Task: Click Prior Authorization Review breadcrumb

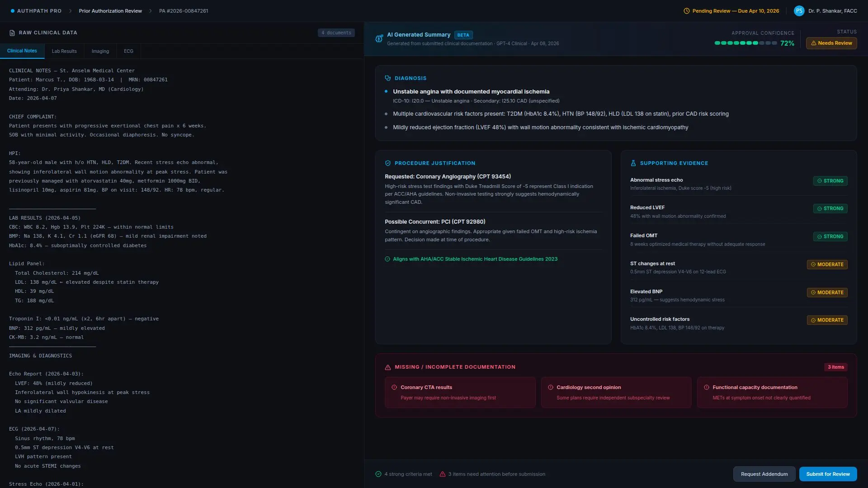Action: [110, 11]
